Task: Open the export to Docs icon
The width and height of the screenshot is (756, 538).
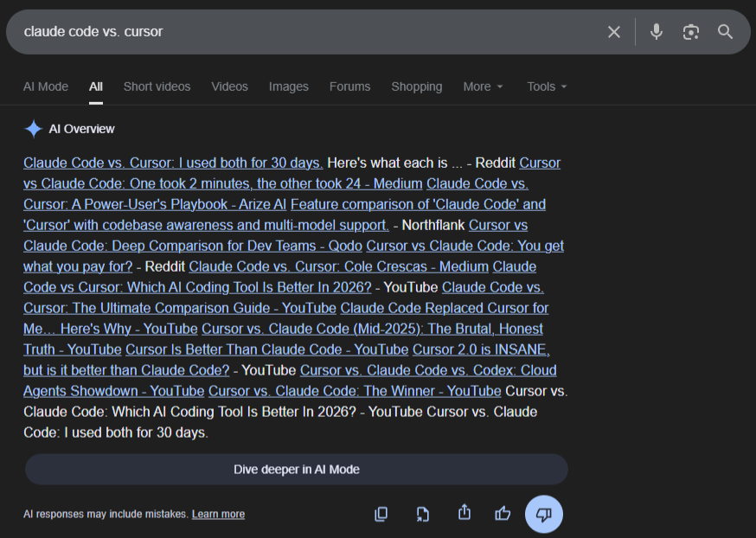Action: coord(422,513)
